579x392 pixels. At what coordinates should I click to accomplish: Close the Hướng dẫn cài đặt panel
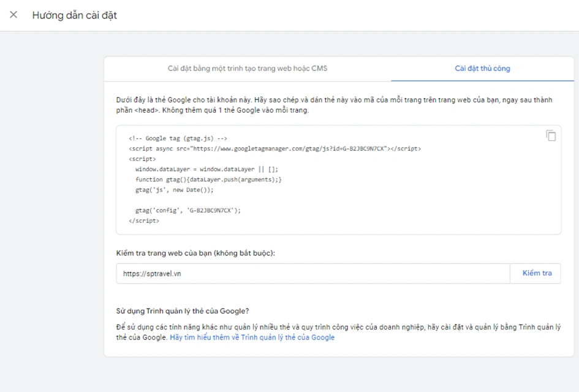click(13, 15)
